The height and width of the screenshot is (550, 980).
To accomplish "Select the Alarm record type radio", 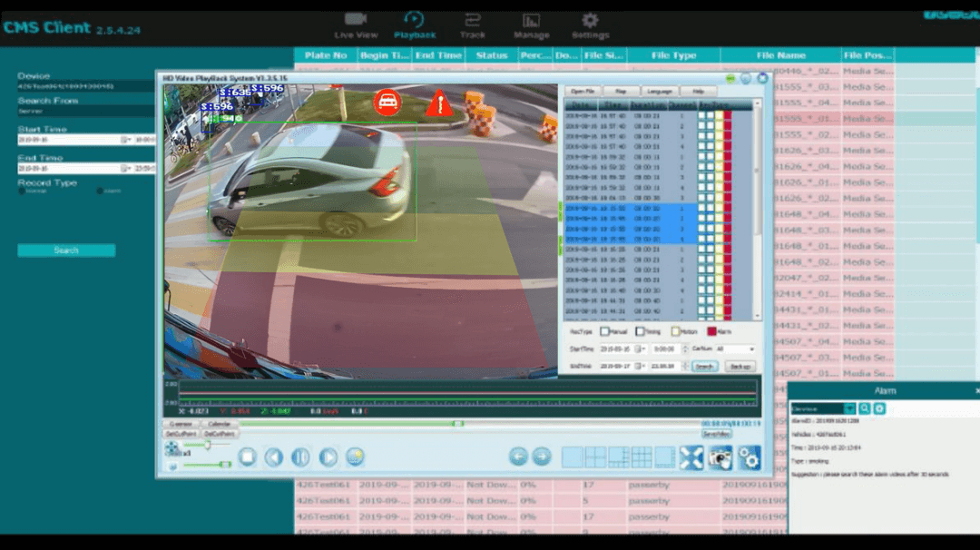I will click(99, 192).
